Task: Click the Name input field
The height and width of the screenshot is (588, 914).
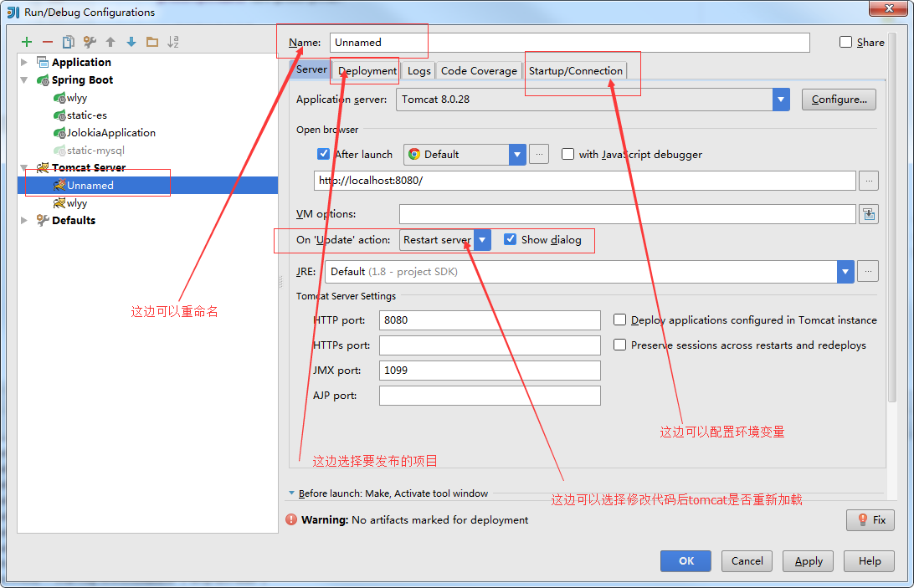Action: 569,43
